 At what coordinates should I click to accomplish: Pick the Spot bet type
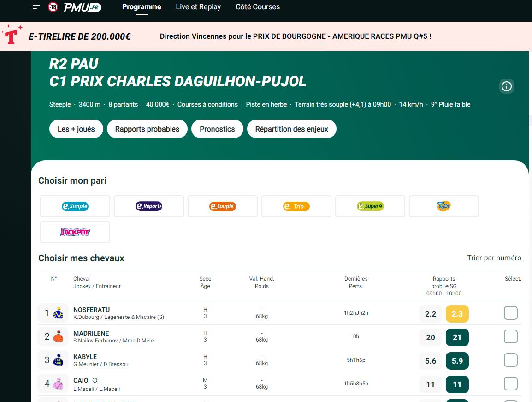[x=444, y=206]
